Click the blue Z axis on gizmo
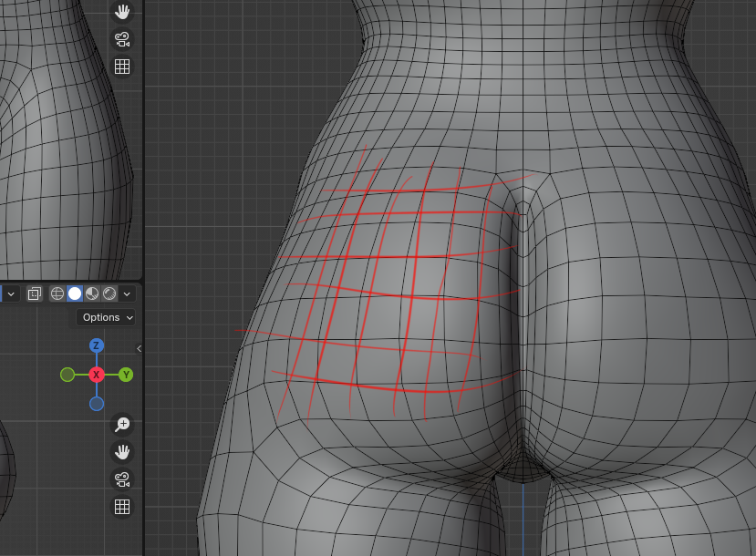This screenshot has height=556, width=756. (97, 345)
